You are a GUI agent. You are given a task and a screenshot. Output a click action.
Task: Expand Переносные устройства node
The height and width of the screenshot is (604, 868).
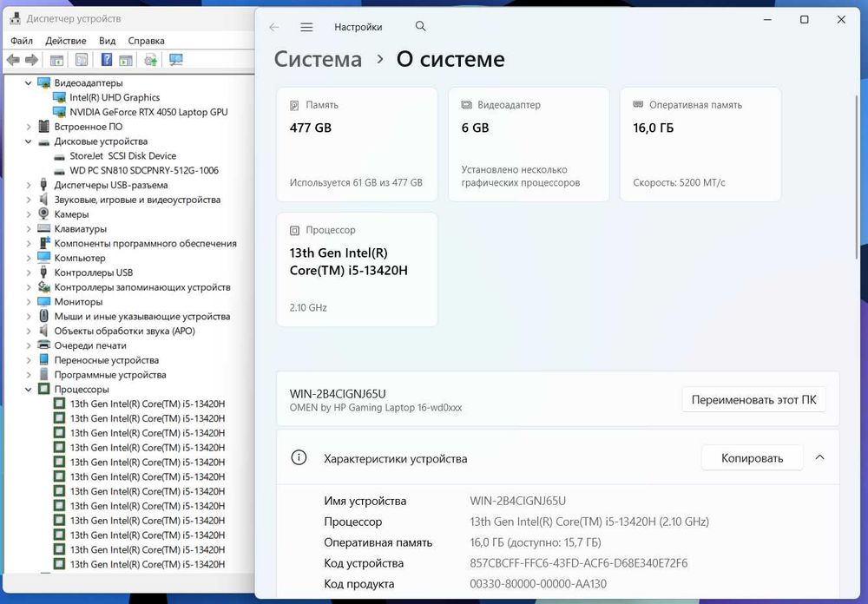click(x=29, y=360)
